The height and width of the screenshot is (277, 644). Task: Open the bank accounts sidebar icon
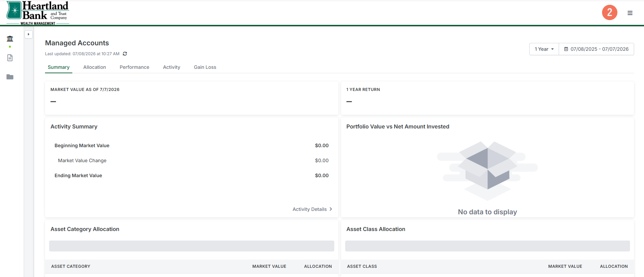(10, 39)
